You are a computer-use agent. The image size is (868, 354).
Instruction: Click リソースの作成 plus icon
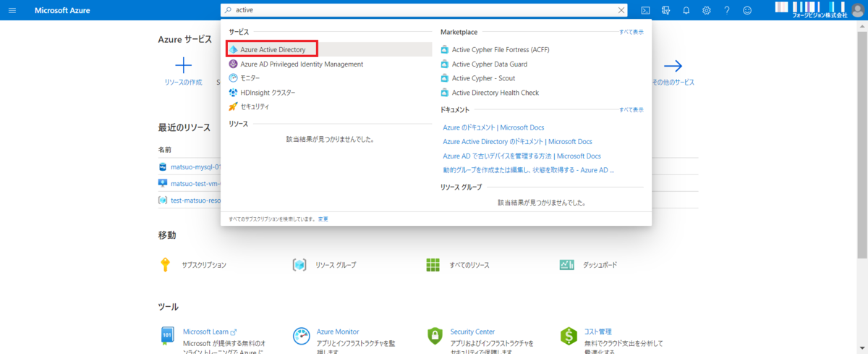(x=183, y=66)
